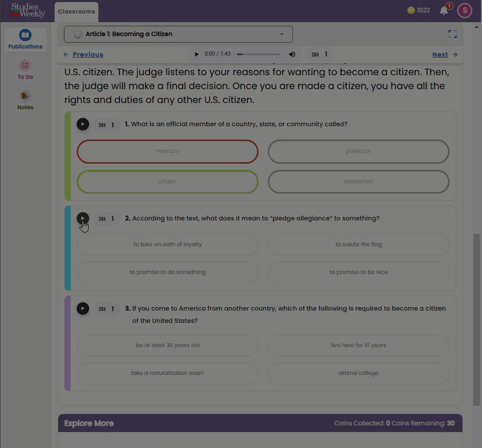The width and height of the screenshot is (482, 448).
Task: Choose 'to take an oath of loyalty'
Action: tap(167, 245)
